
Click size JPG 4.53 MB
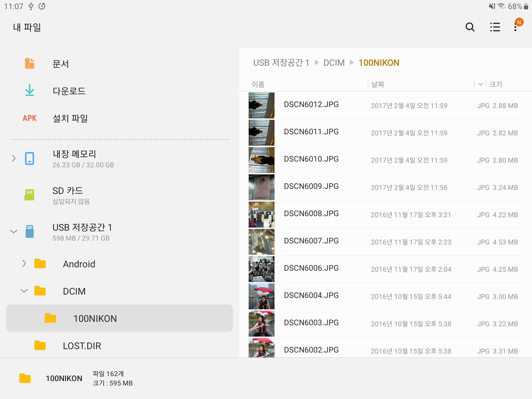coord(497,242)
